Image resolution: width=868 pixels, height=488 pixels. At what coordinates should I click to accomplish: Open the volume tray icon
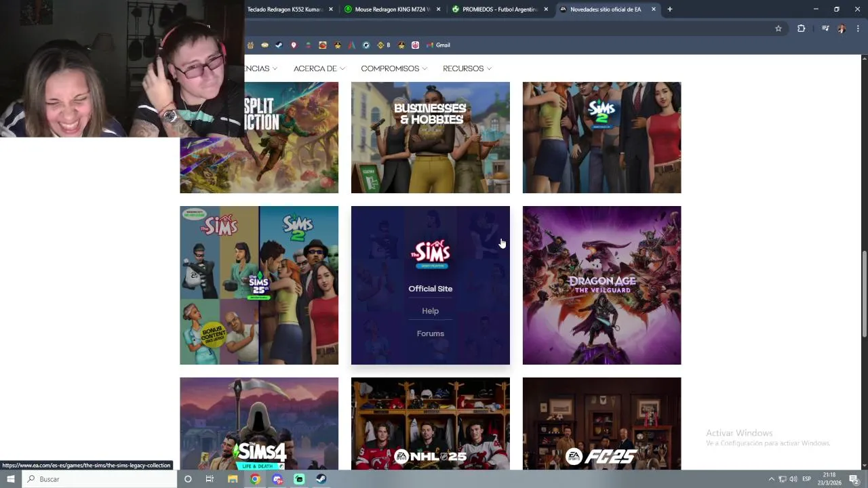(x=793, y=479)
